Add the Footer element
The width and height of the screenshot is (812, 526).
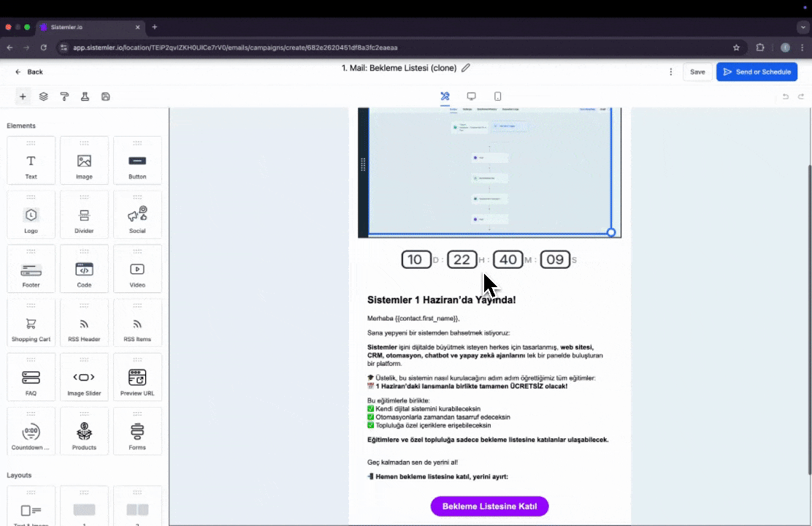point(31,269)
